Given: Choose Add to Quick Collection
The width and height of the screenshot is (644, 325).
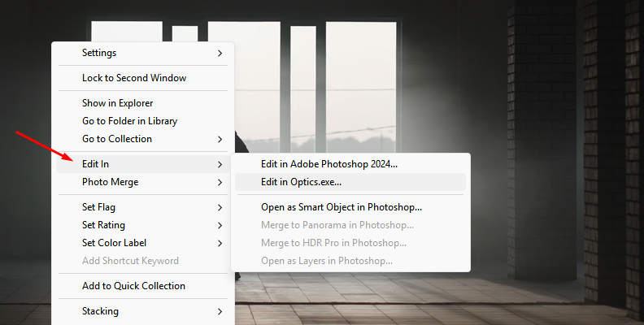Looking at the screenshot, I should pyautogui.click(x=142, y=286).
